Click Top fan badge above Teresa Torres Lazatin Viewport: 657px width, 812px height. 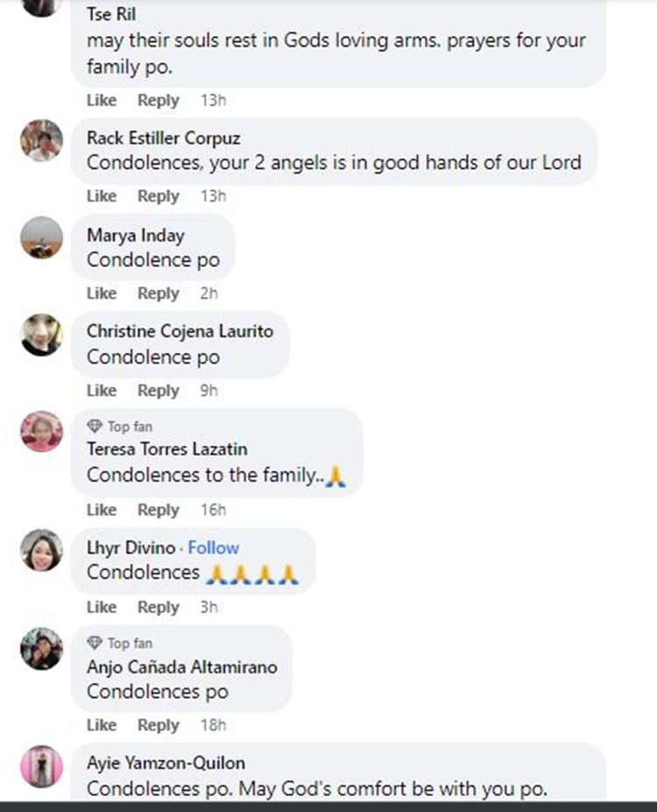click(120, 427)
